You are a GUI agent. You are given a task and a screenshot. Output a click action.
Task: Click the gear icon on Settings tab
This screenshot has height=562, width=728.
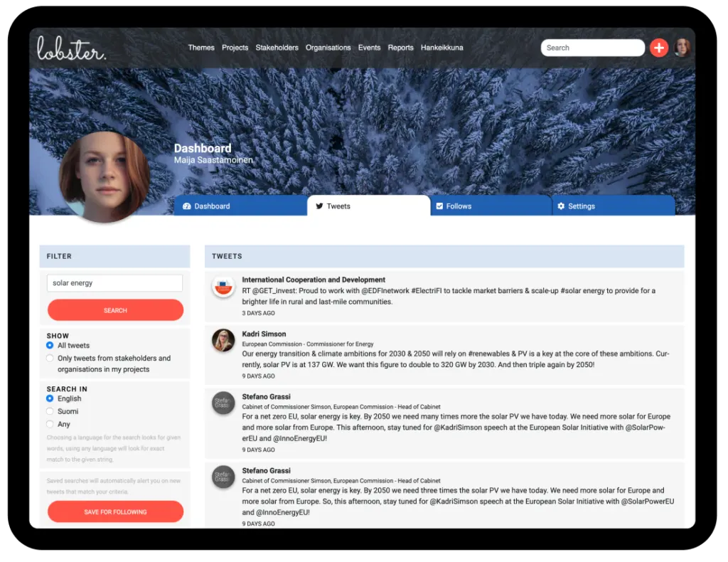click(x=561, y=206)
